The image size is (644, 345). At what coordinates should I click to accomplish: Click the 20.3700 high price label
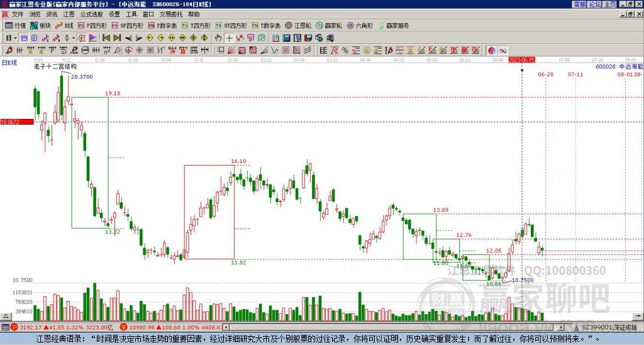(82, 77)
